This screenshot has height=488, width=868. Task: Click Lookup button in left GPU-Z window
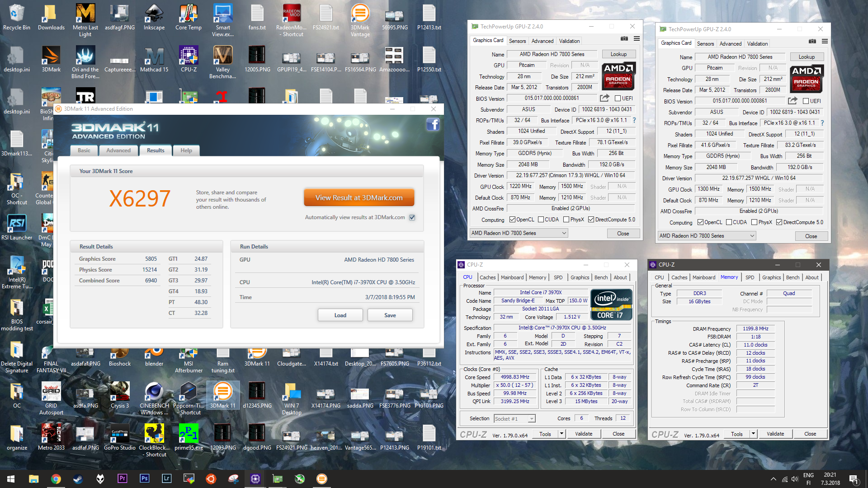coord(618,54)
